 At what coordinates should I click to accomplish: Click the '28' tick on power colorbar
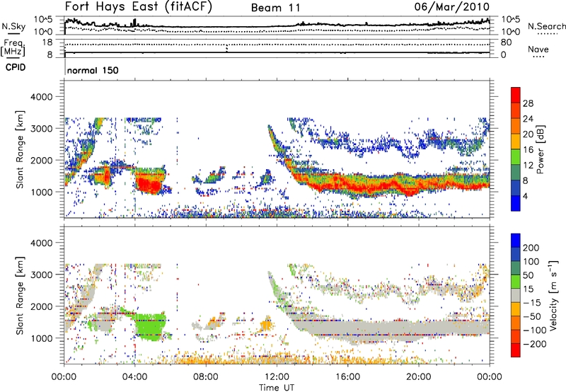[528, 103]
